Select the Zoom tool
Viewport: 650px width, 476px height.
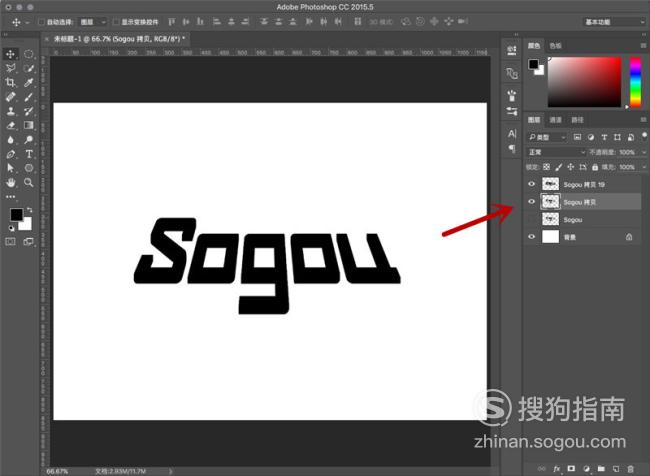tap(29, 182)
